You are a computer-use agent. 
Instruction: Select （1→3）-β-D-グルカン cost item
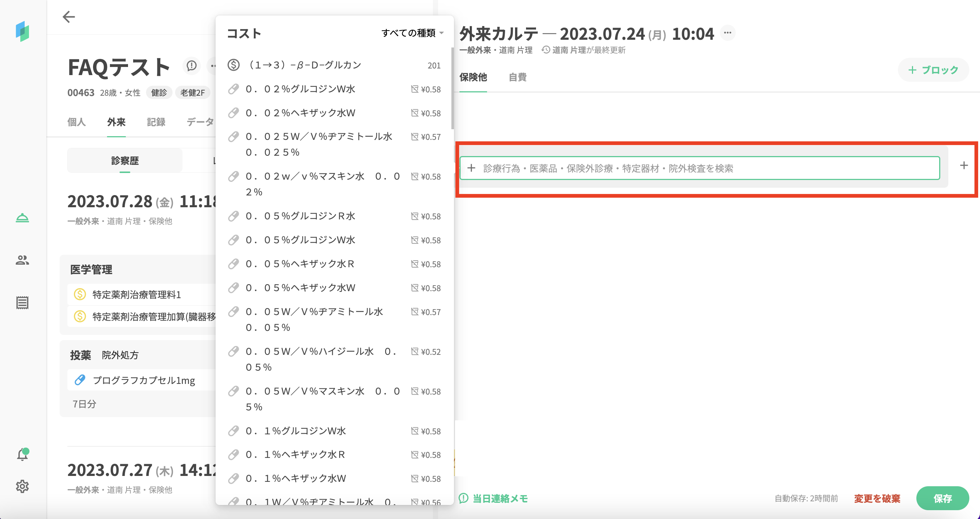point(303,65)
